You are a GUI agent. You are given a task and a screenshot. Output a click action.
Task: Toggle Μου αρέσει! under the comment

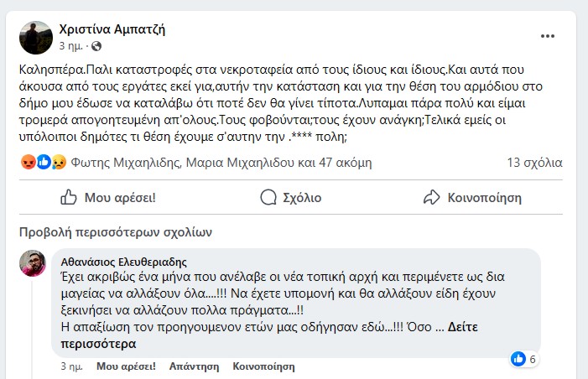click(127, 366)
